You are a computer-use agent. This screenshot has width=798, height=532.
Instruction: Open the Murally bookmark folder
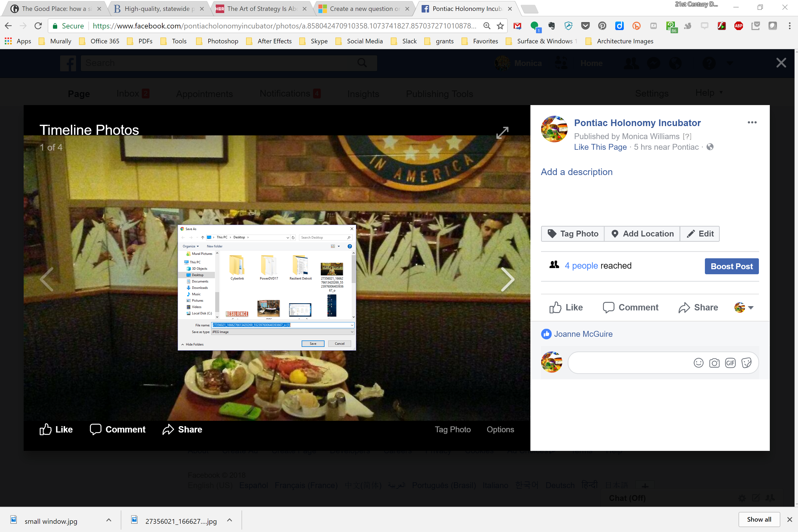(55, 41)
